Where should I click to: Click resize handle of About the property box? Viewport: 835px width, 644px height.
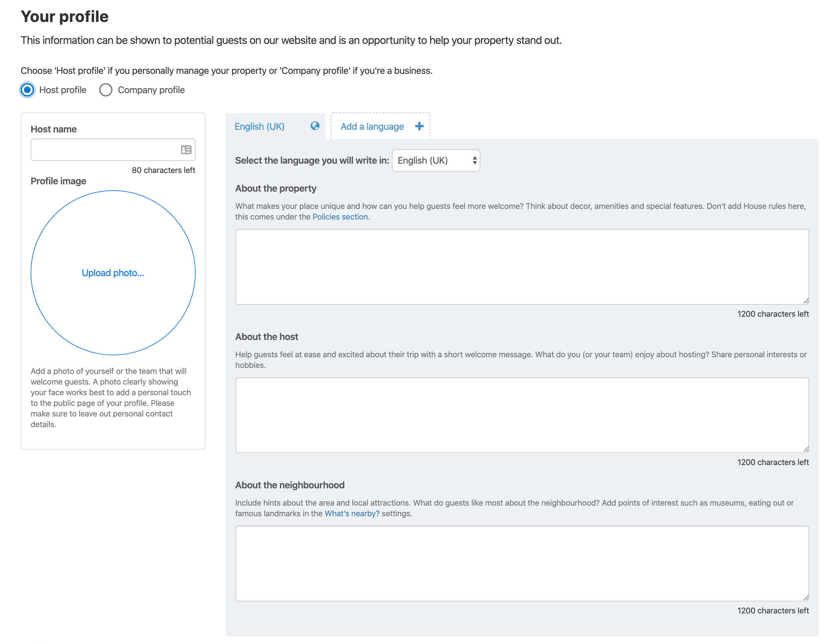806,301
